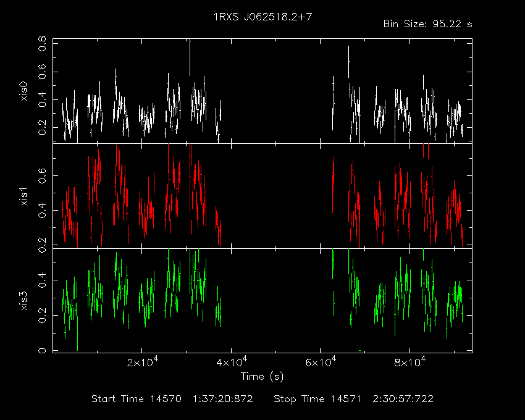The height and width of the screenshot is (420, 525).
Task: Click the "6×10^4" time tick label
Action: [321, 362]
